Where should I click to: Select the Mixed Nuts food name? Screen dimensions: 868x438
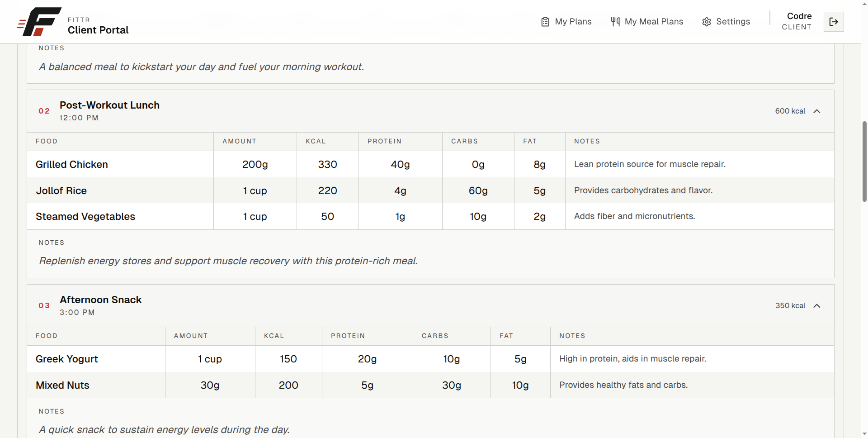(62, 385)
